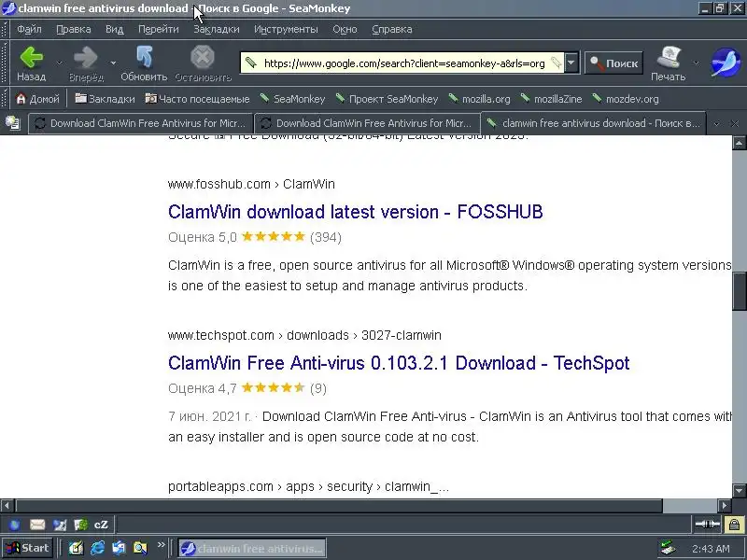Click the vertical scrollbar thumb

(x=740, y=290)
